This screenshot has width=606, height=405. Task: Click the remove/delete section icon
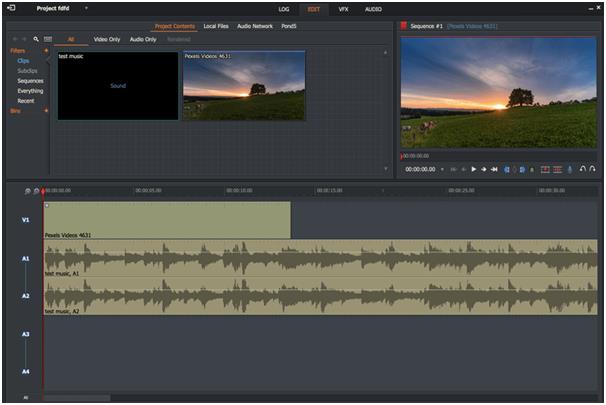tap(532, 169)
